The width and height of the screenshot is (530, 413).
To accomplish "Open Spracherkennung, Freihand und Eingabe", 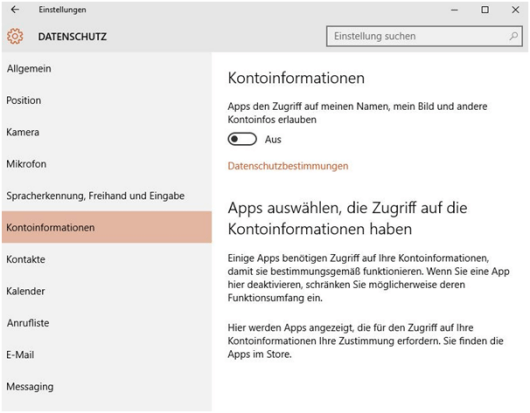I will 107,196.
